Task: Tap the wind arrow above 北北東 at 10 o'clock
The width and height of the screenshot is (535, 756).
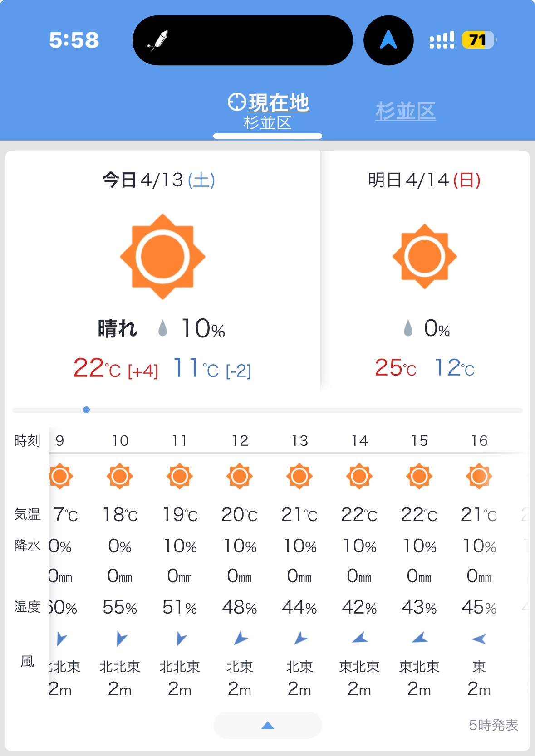Action: tap(121, 639)
